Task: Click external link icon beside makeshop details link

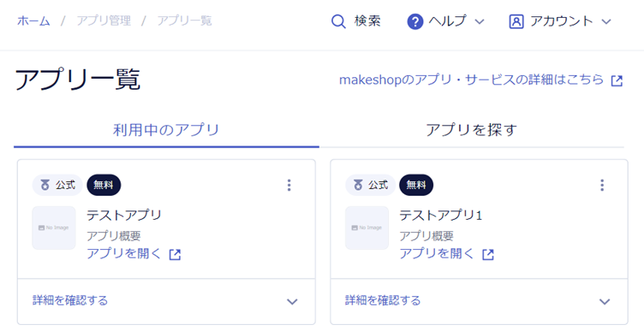Action: [x=617, y=80]
